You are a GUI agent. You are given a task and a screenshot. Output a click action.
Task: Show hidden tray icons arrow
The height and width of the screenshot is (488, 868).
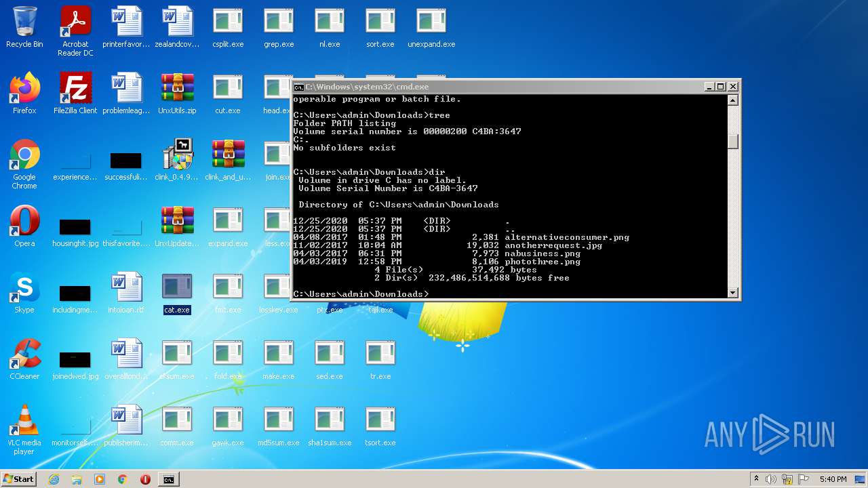click(756, 479)
